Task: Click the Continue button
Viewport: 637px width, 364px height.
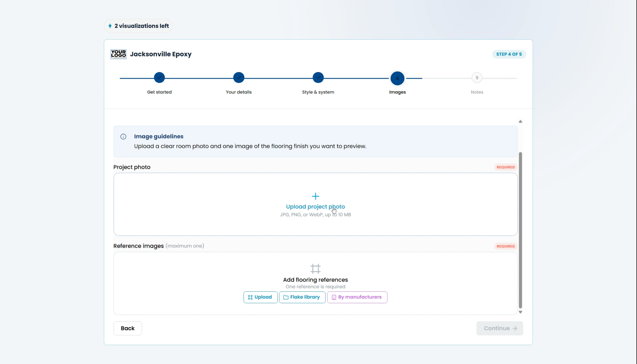Action: click(x=500, y=328)
